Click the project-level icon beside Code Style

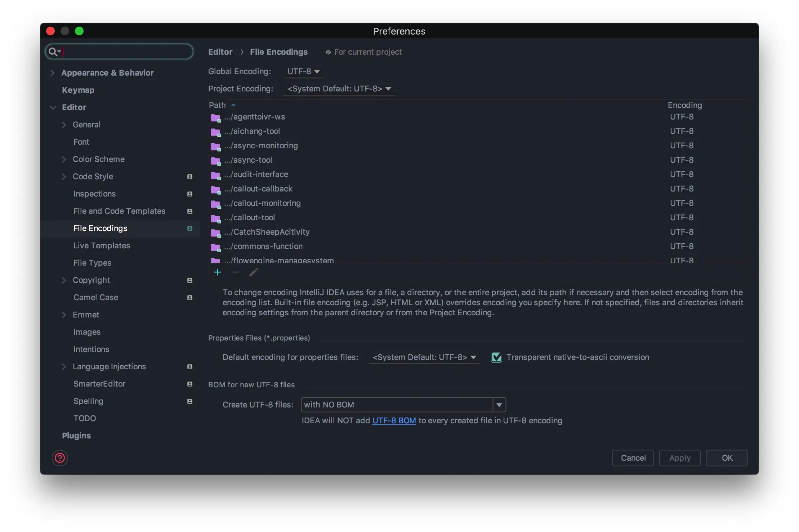[190, 177]
